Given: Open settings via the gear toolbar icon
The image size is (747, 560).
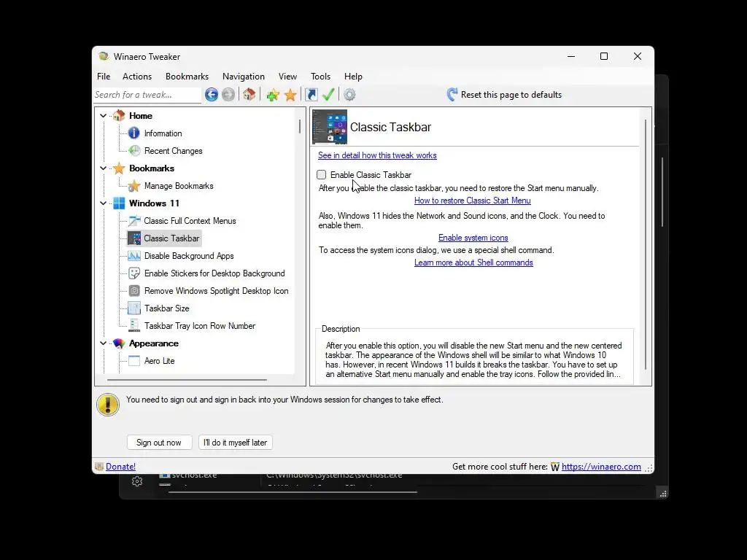Looking at the screenshot, I should click(349, 95).
